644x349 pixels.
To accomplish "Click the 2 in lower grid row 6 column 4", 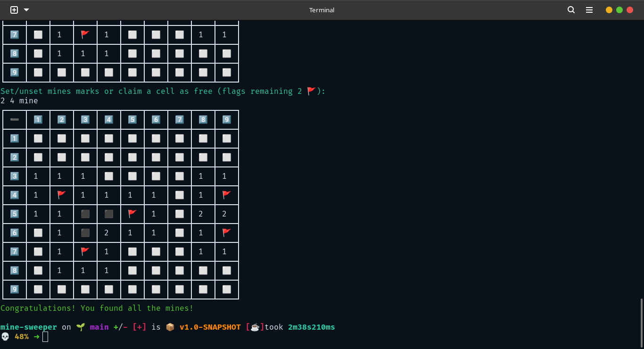I will [107, 233].
